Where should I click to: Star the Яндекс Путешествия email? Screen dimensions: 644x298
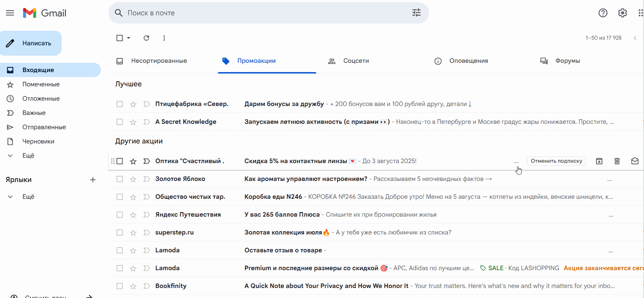(133, 215)
